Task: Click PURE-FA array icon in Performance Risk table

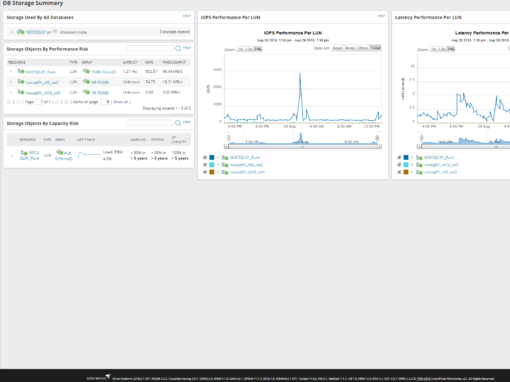Action: 86,71
